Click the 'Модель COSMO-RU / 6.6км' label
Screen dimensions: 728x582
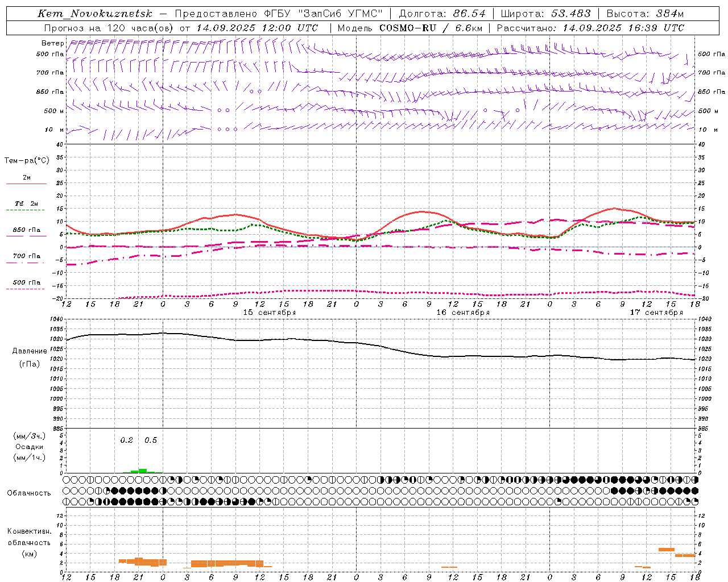click(409, 28)
